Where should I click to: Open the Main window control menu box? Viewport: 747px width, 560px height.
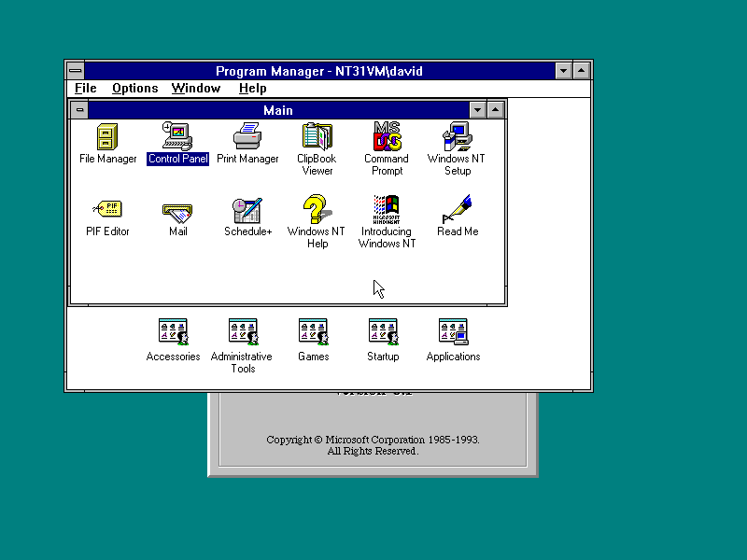tap(79, 110)
